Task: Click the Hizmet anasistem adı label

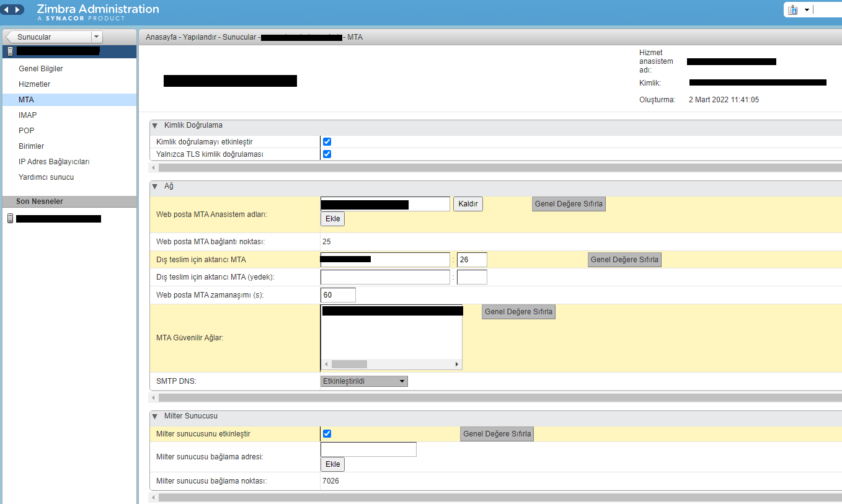Action: (x=656, y=61)
